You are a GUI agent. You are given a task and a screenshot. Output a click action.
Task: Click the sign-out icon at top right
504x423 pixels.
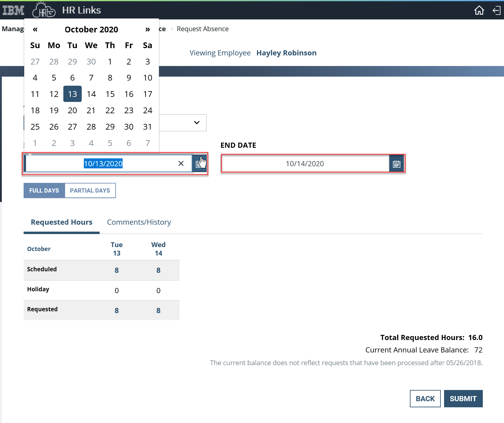[497, 10]
